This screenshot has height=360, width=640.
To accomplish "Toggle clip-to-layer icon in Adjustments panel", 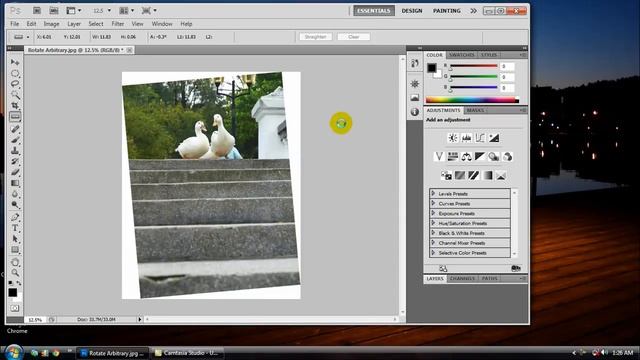I will click(516, 268).
